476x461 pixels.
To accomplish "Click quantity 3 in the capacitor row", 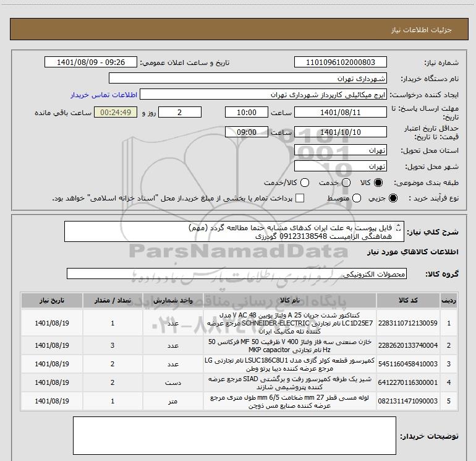I will pos(113,345).
